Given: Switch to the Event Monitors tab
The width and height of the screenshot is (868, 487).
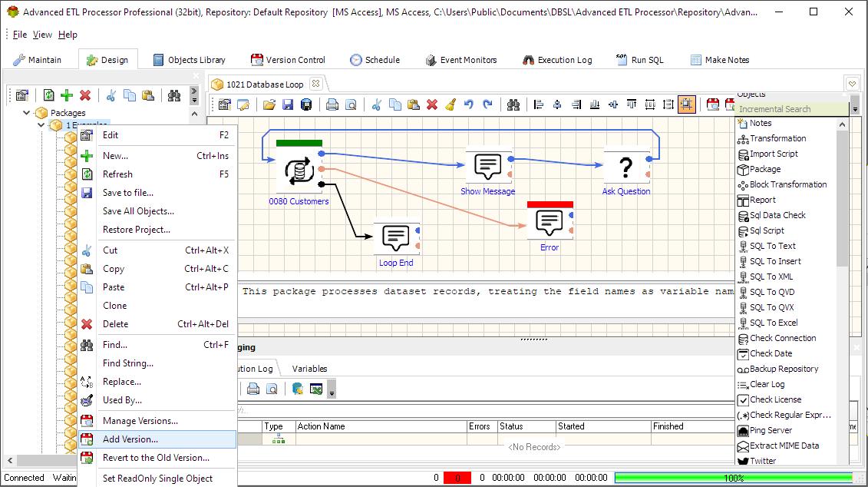Looking at the screenshot, I should [461, 60].
